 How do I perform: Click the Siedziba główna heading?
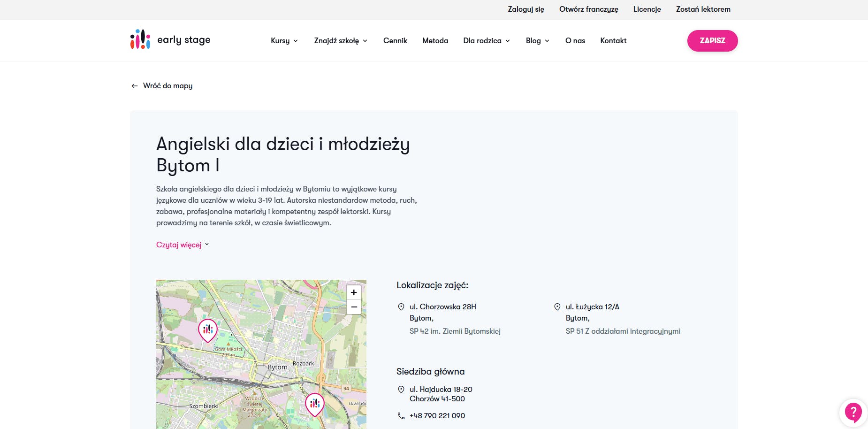tap(431, 372)
